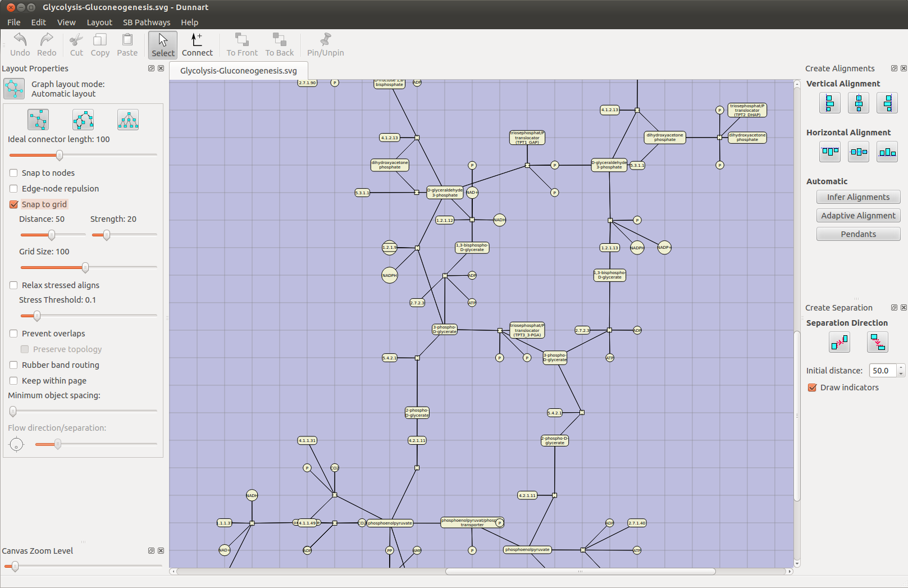Click the Grid Size slider handle

[85, 267]
